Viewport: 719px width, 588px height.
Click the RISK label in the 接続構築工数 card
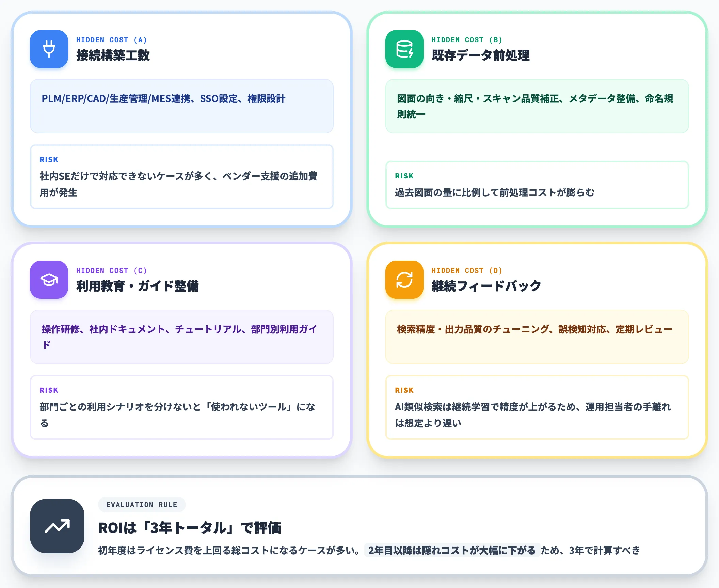click(x=49, y=160)
